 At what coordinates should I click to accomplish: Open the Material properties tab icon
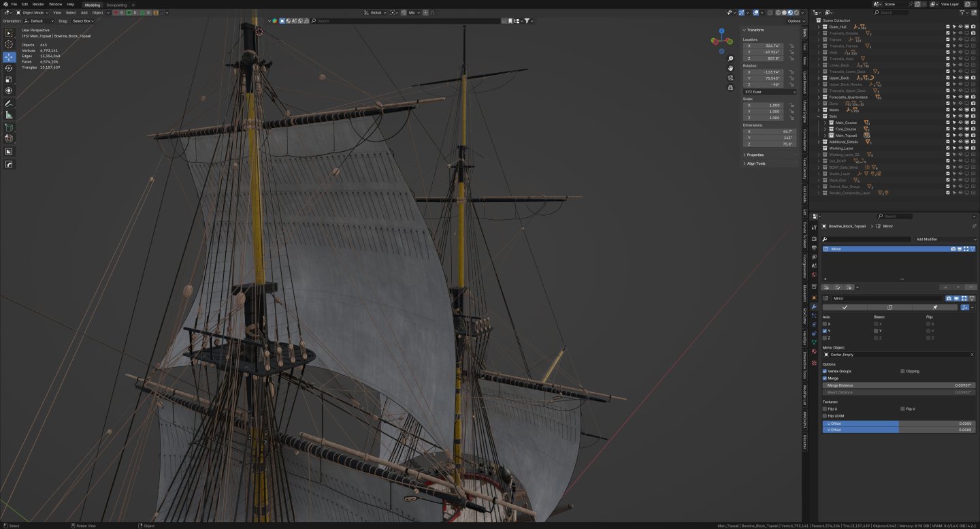pyautogui.click(x=814, y=351)
